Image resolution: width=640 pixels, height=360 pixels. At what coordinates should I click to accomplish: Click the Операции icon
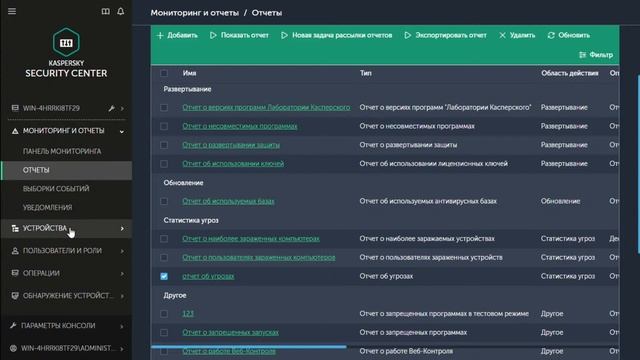pos(15,273)
